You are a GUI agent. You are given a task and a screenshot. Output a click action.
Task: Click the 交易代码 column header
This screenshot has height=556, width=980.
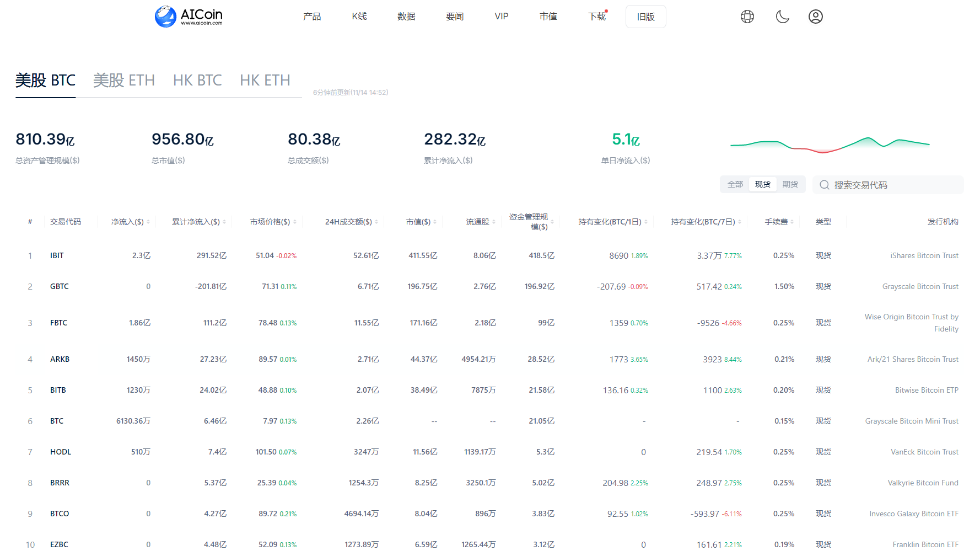65,222
